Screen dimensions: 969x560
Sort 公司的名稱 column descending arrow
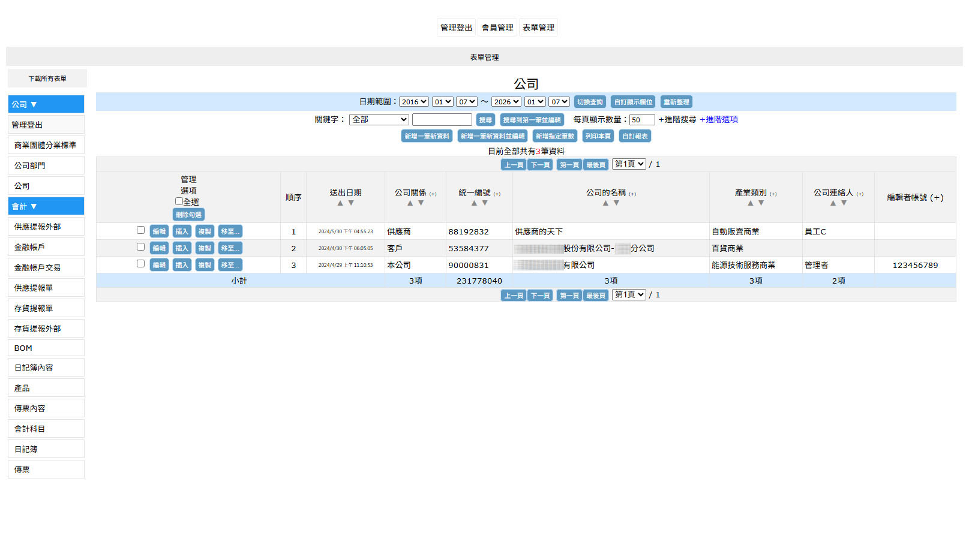tap(616, 203)
